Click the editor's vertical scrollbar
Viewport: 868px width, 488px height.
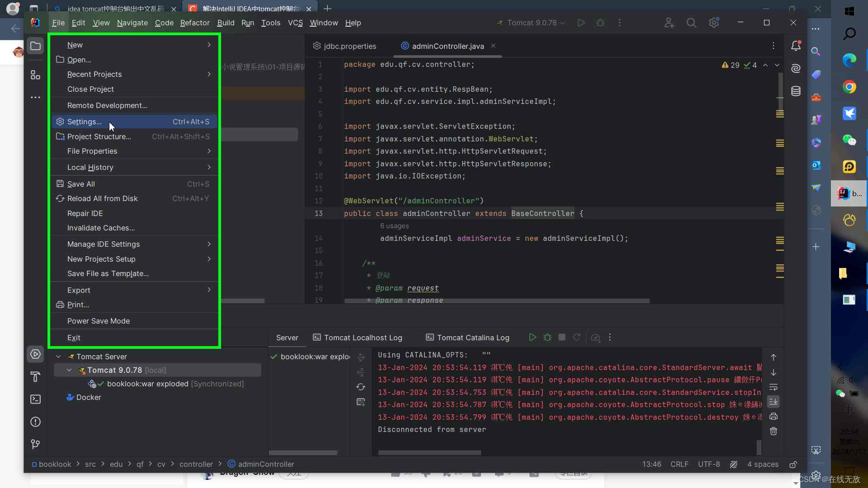[780, 90]
